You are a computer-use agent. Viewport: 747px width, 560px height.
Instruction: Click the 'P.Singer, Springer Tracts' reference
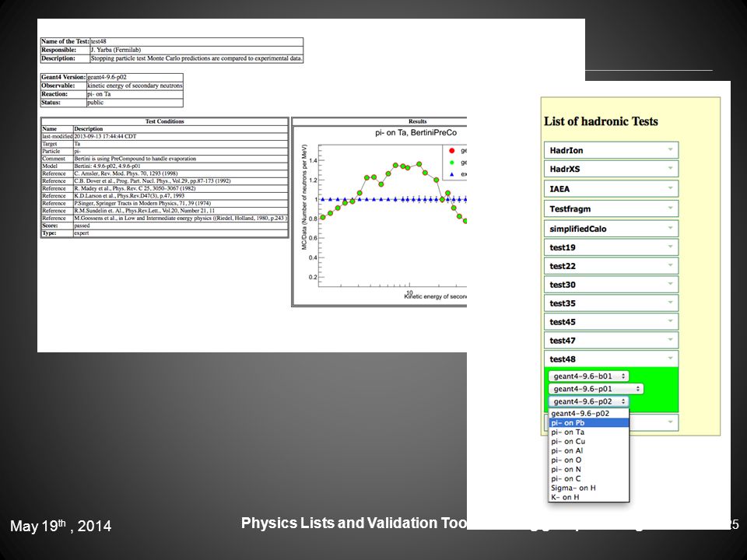(180, 203)
